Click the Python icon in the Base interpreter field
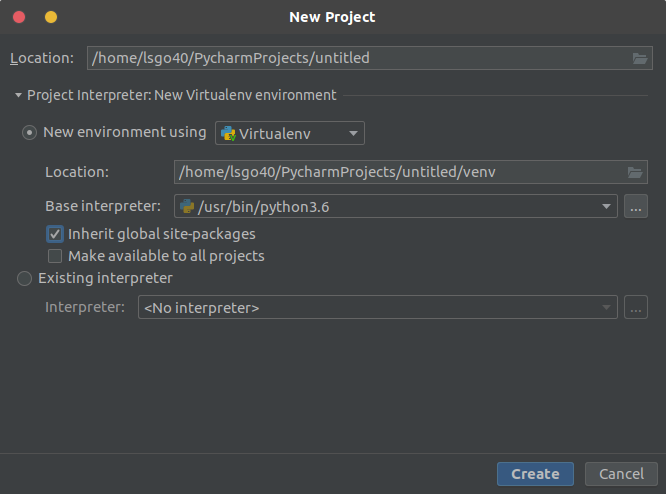Image resolution: width=666 pixels, height=494 pixels. 187,206
